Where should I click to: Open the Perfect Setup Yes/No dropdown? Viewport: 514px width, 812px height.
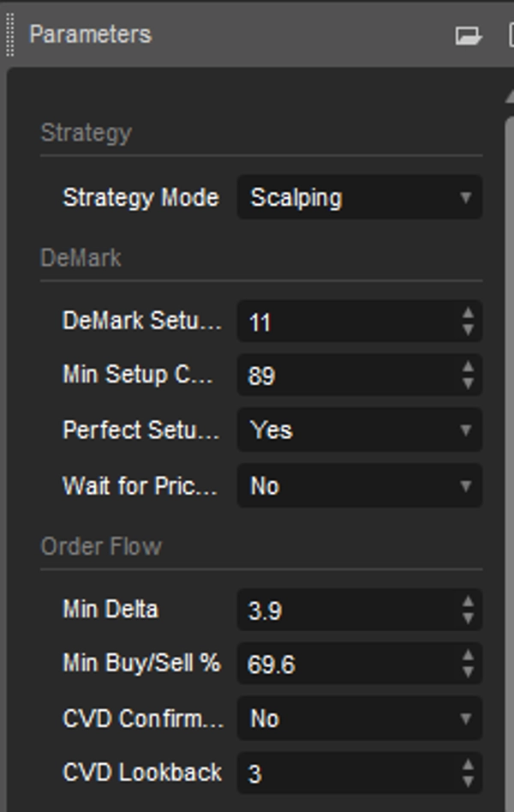tap(360, 430)
